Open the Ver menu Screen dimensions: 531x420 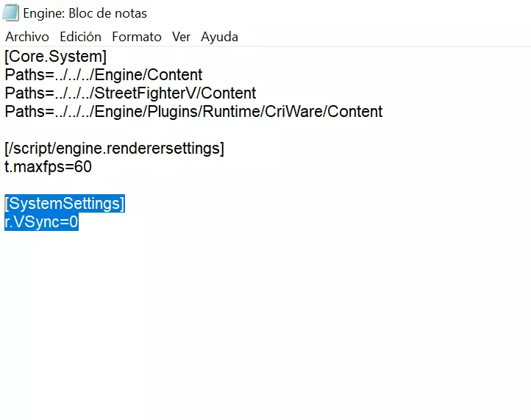(x=181, y=37)
